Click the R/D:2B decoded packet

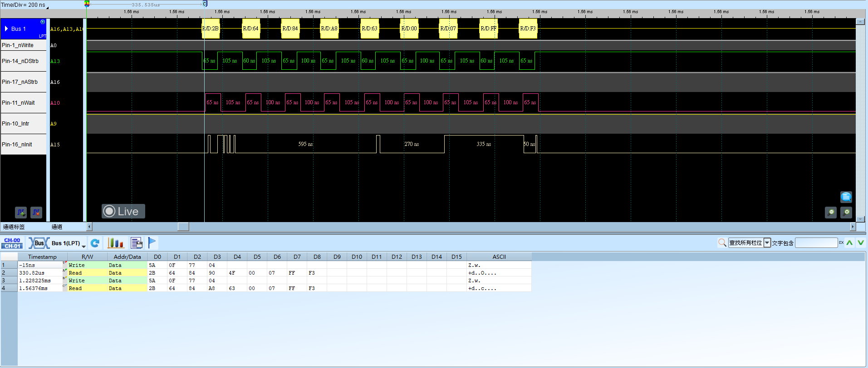tap(211, 29)
